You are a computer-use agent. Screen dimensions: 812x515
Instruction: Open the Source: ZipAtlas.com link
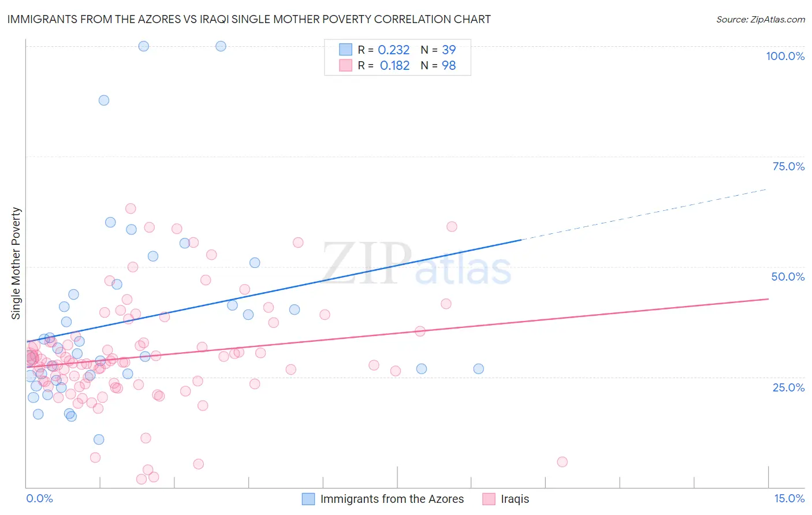coord(761,19)
